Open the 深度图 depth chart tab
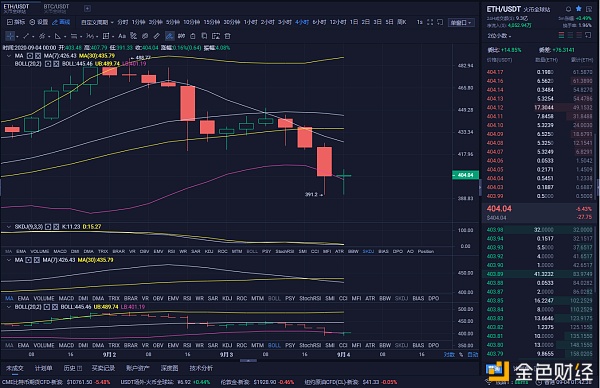The height and width of the screenshot is (388, 600). click(x=170, y=368)
